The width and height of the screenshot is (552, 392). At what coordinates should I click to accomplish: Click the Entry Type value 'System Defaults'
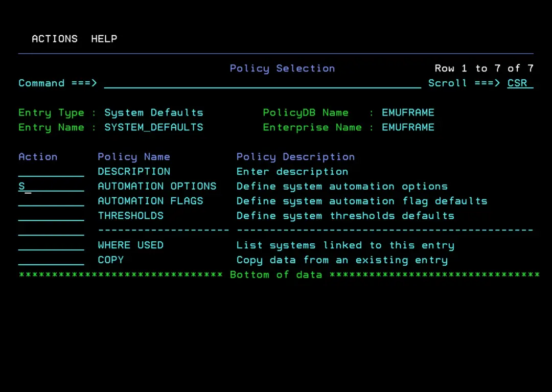[154, 113]
